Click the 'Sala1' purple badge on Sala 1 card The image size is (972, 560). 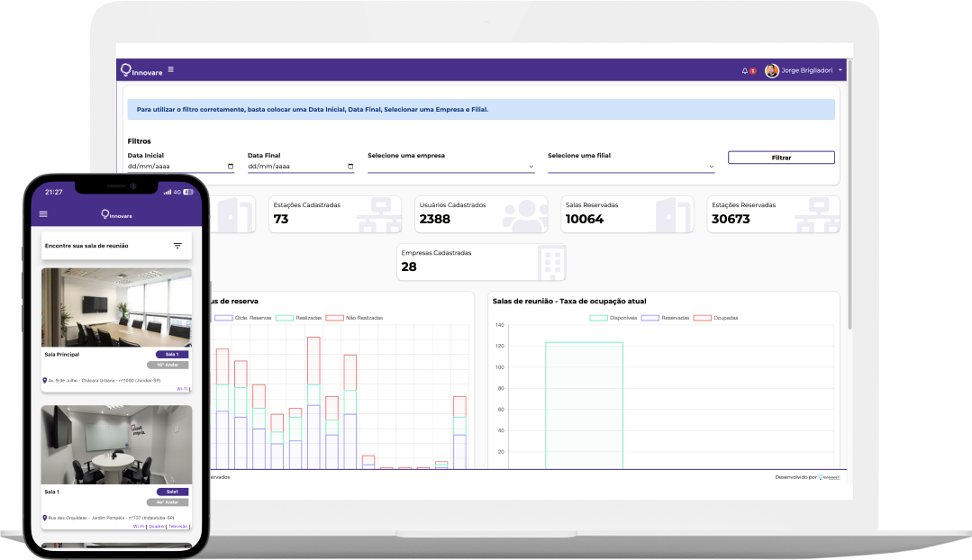[172, 492]
